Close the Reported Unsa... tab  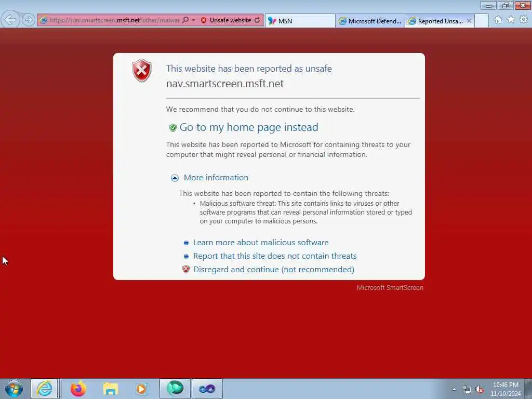click(469, 21)
